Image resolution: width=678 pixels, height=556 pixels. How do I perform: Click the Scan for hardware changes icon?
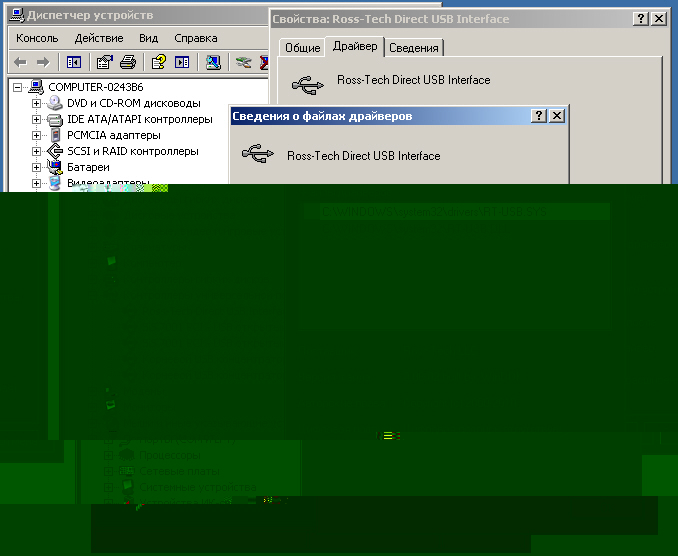point(213,63)
